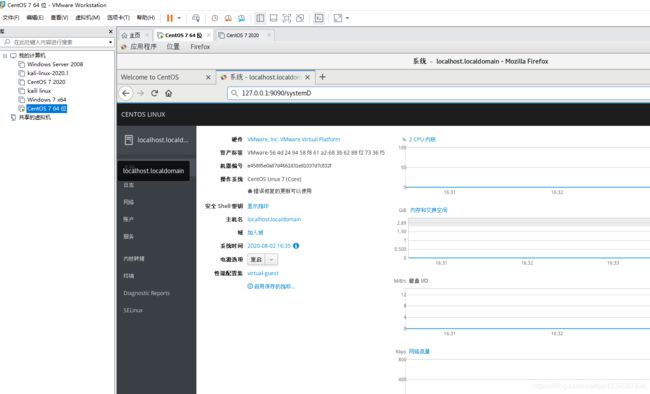Click the stretch guest display icon
This screenshot has width=650, height=394.
pos(338,18)
